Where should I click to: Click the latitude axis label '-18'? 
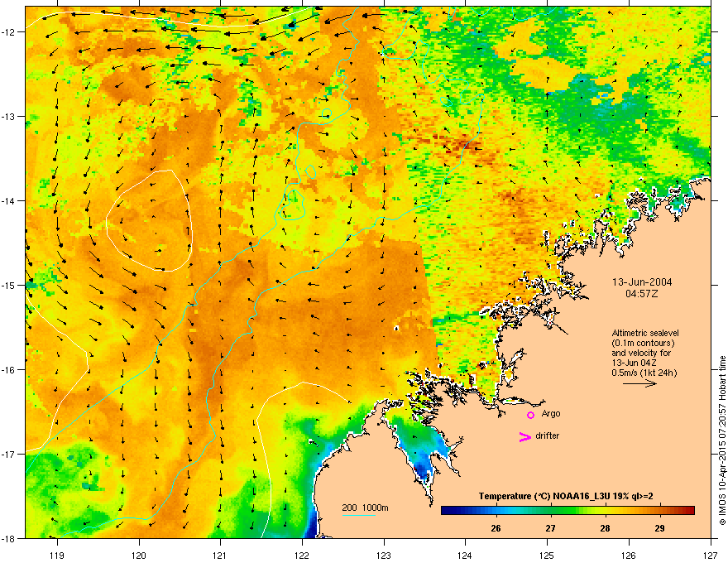[x=8, y=538]
